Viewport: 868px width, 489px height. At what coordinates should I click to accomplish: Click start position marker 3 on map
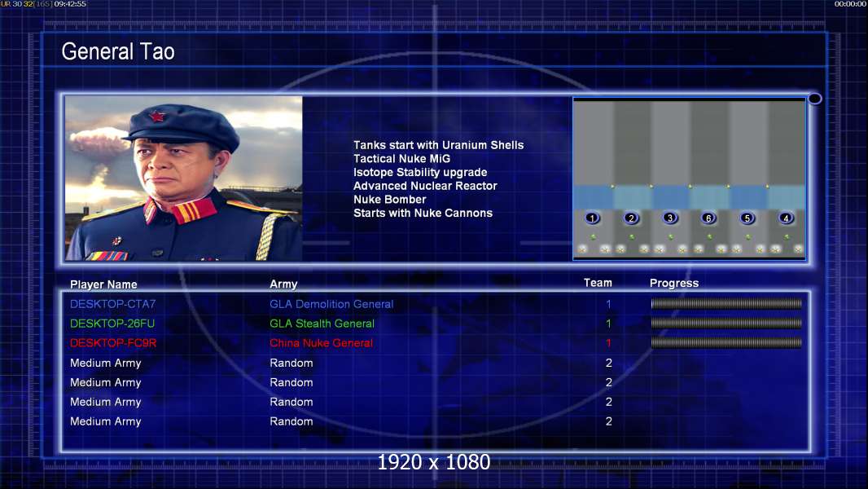670,218
